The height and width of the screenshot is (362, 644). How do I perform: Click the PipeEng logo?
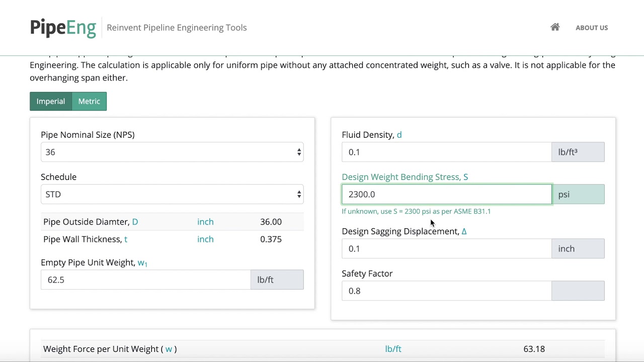63,27
